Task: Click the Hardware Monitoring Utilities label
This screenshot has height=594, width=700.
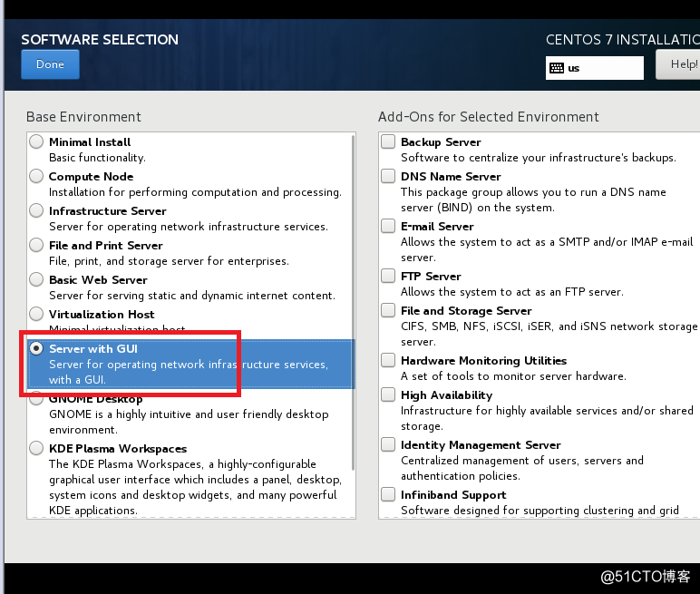Action: 483,360
